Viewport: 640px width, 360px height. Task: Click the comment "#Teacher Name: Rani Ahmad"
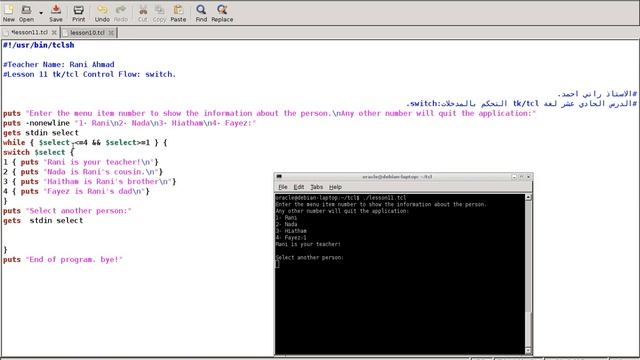(59, 64)
